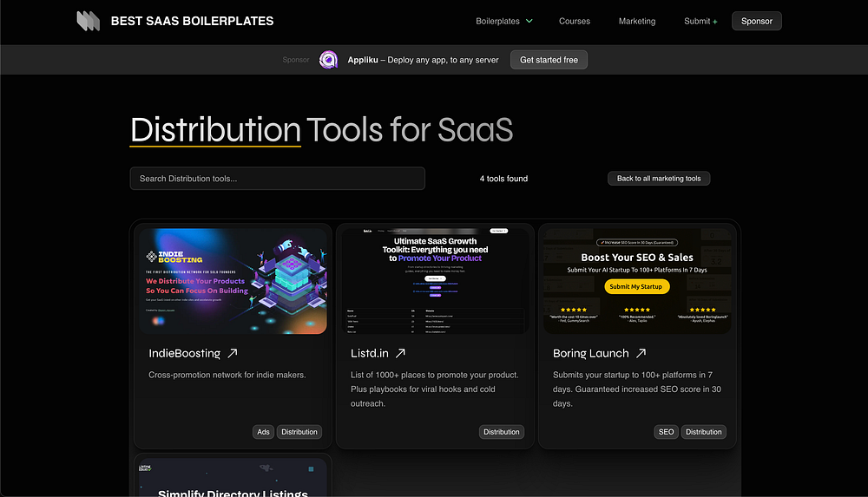Image resolution: width=868 pixels, height=497 pixels.
Task: Open the Listd.in title link
Action: [x=369, y=353]
